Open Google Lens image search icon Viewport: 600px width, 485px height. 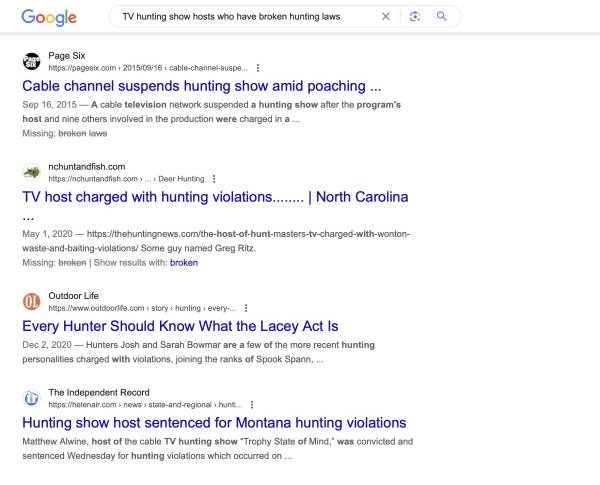point(415,16)
